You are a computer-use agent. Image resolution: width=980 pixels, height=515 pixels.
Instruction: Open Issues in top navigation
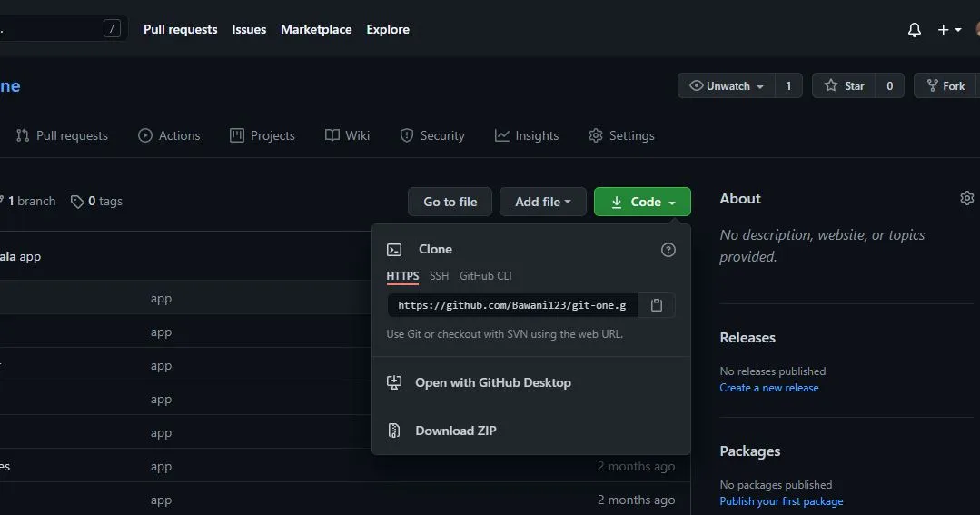coord(249,29)
